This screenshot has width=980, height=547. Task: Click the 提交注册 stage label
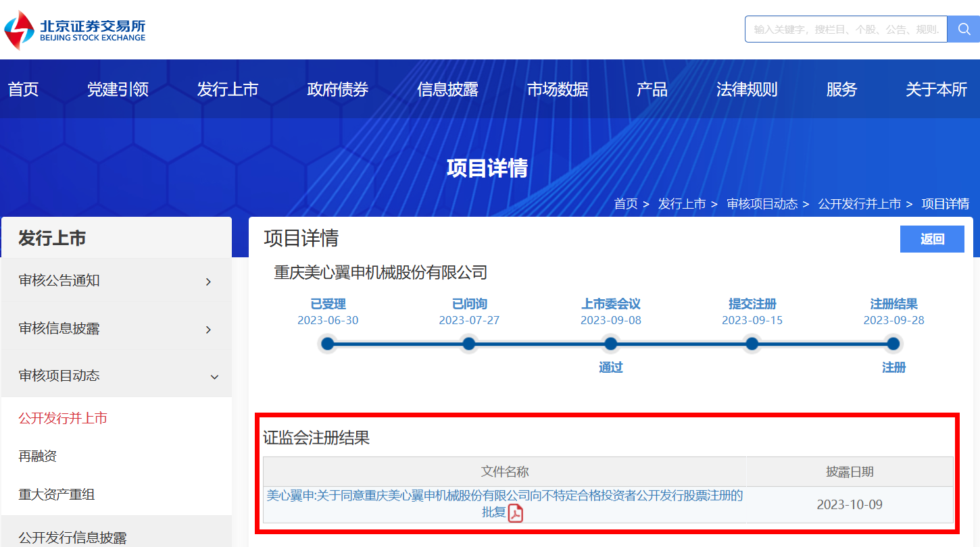(752, 305)
